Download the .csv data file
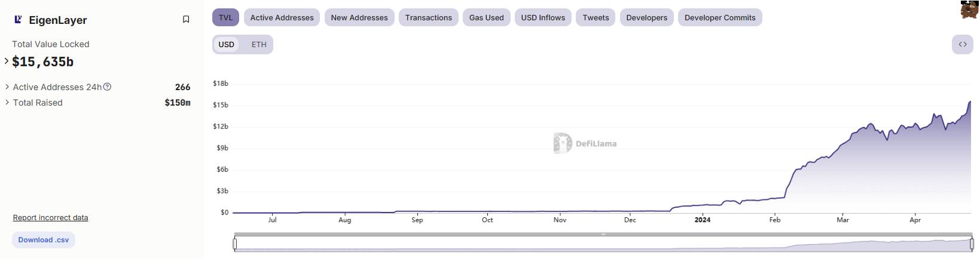The height and width of the screenshot is (259, 980). coord(43,240)
